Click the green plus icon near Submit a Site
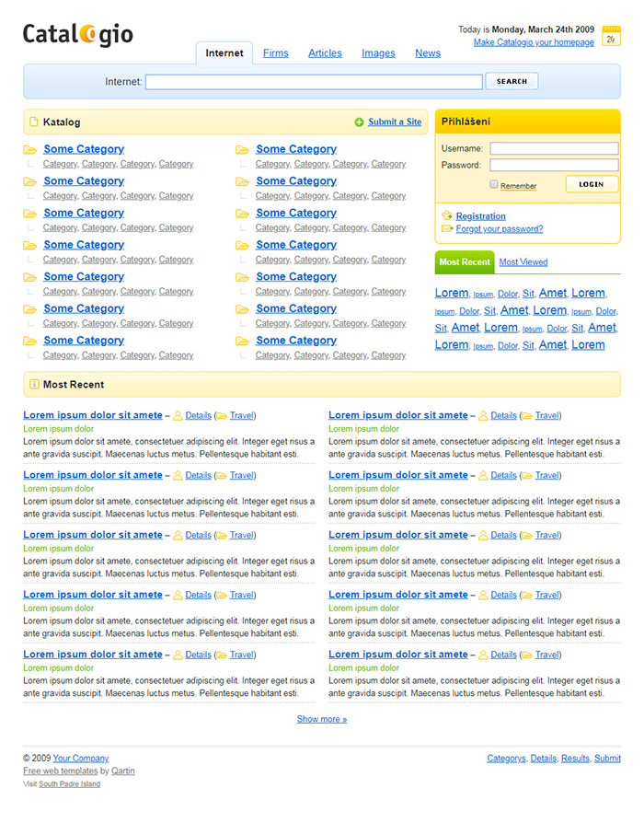 pos(358,122)
